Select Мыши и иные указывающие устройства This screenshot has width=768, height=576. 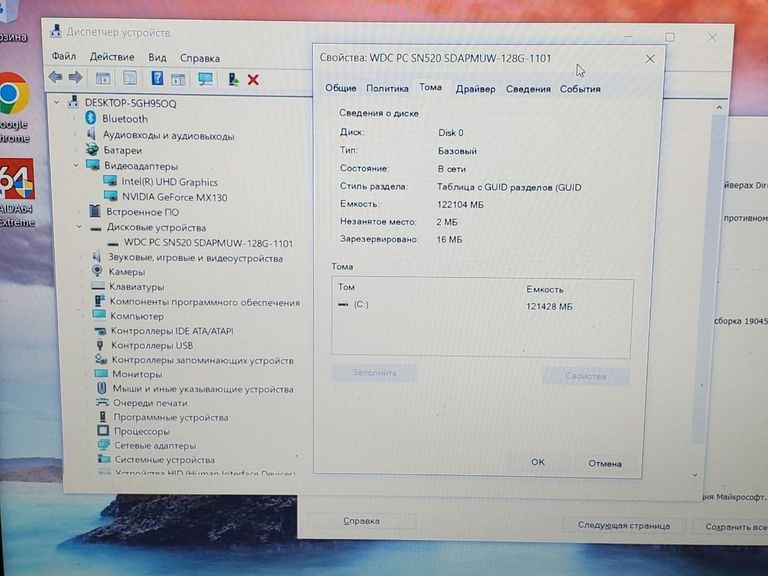[x=203, y=389]
